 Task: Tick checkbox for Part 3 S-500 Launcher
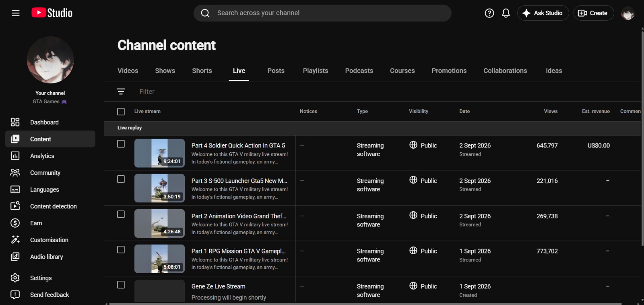click(x=121, y=179)
